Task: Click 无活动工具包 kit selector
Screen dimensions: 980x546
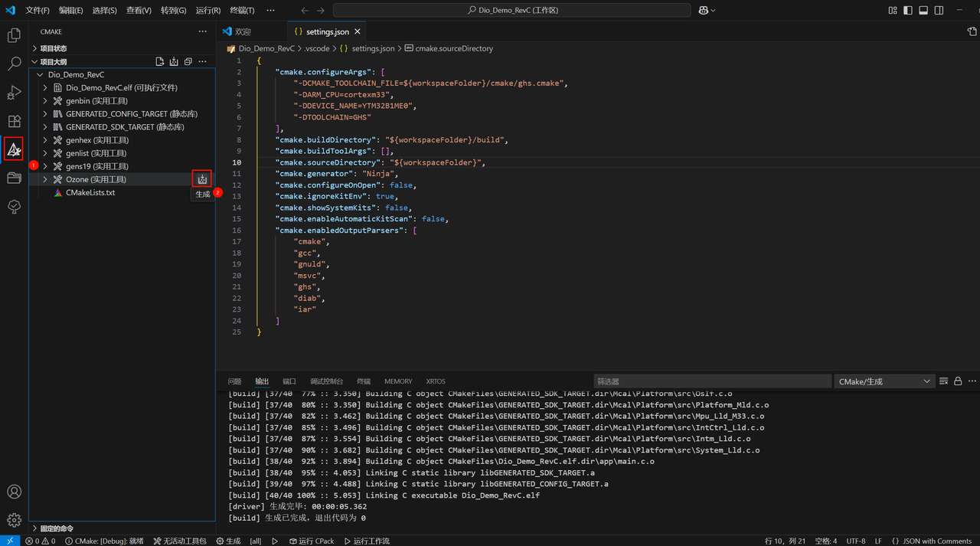Action: (180, 541)
